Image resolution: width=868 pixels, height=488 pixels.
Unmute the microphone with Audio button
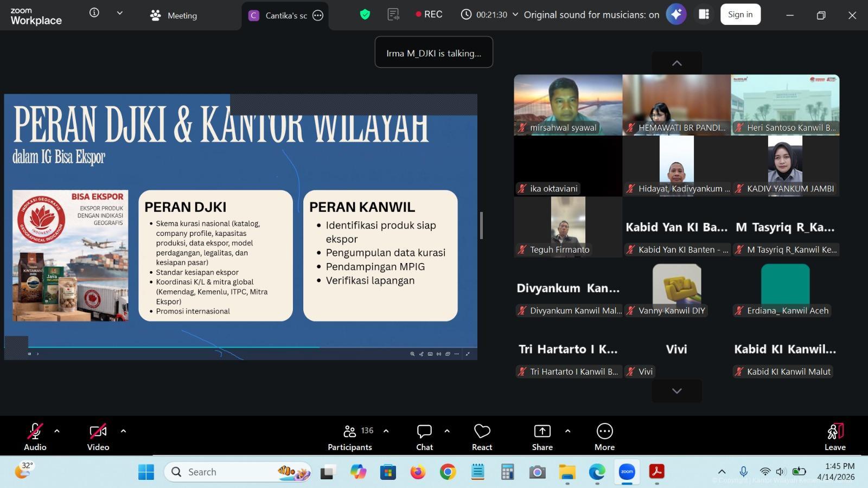pos(35,437)
